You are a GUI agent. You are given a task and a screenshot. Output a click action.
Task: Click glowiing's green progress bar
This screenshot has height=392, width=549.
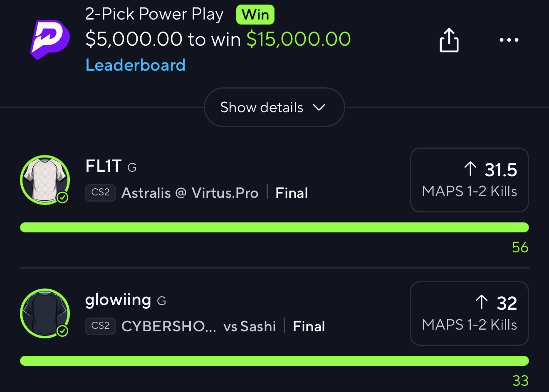(x=274, y=361)
